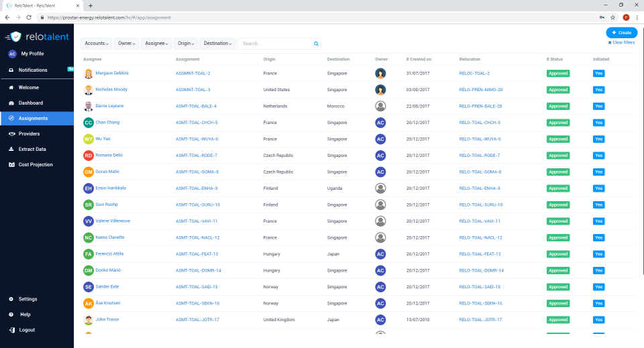Click the grey owner avatar in Barrie Lejeune row
Viewport: 644px width, 348px height.
pos(380,107)
